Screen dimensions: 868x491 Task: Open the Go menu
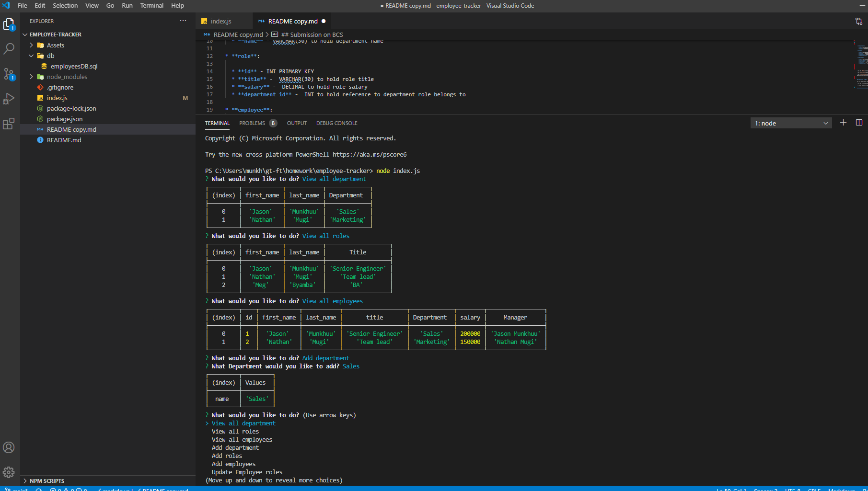coord(110,5)
